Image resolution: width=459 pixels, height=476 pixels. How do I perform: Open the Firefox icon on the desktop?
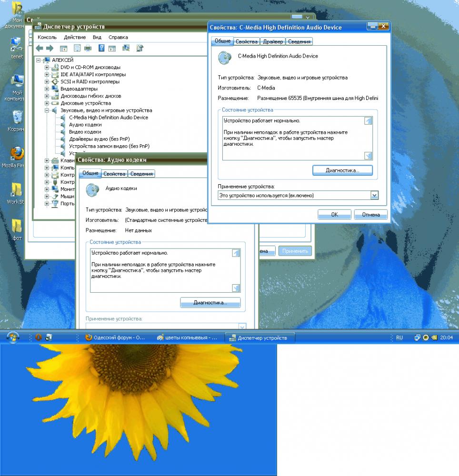click(17, 154)
